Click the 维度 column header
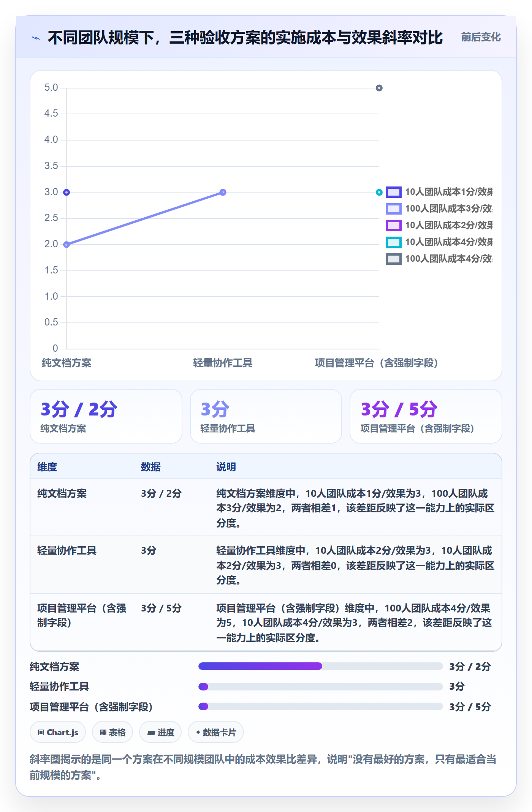Screen dimensions: 532x812 point(47,467)
